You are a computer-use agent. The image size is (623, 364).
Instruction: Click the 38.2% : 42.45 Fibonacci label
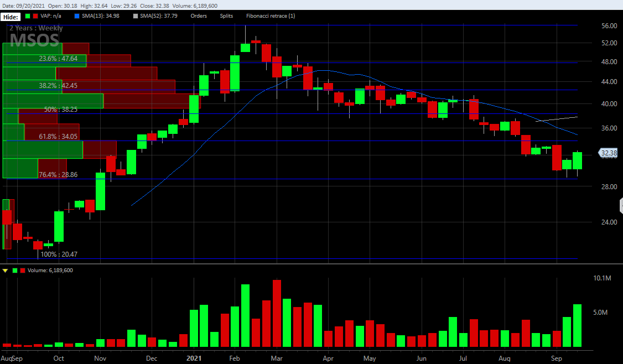click(x=58, y=86)
